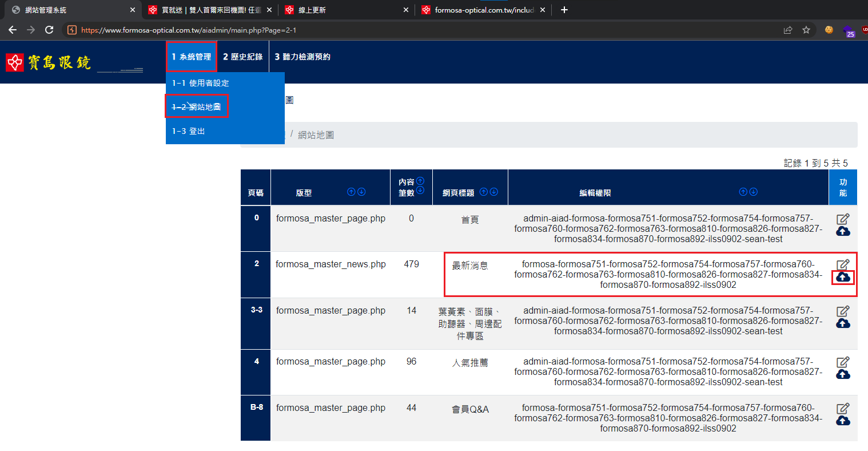This screenshot has width=868, height=451.
Task: Switch to the 買就送 promo tab
Action: point(209,10)
